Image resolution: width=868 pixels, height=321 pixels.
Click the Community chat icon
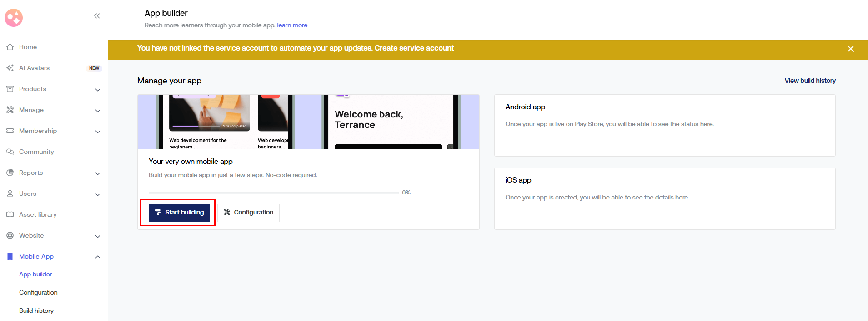coord(10,152)
